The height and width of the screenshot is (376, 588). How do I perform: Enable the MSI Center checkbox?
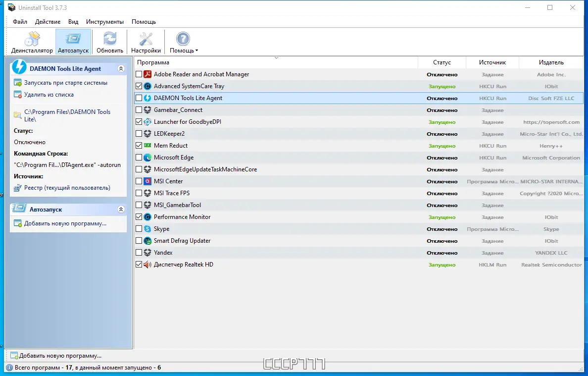pos(139,181)
